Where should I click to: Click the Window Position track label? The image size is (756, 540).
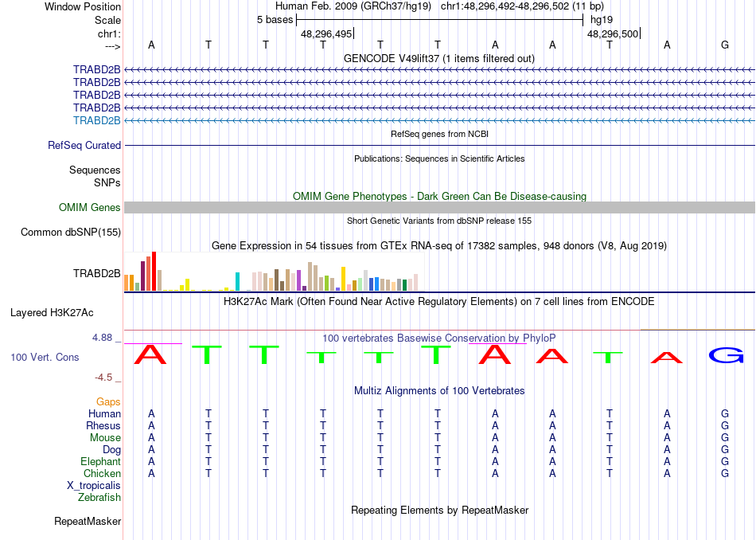tap(83, 6)
